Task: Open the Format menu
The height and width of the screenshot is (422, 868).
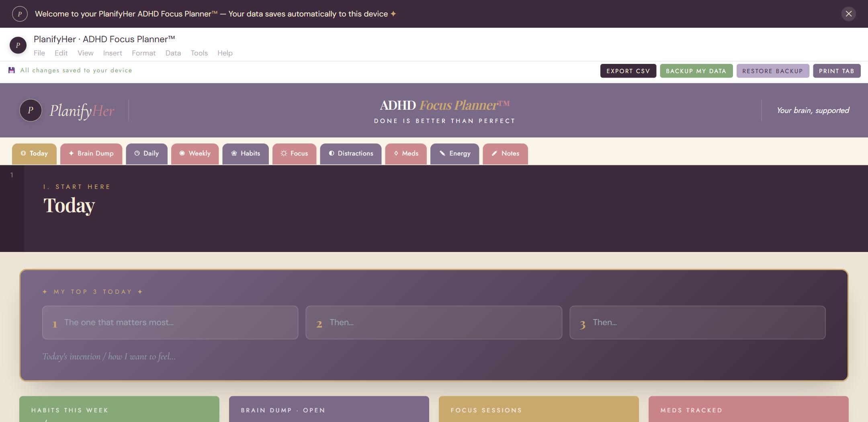Action: (144, 53)
